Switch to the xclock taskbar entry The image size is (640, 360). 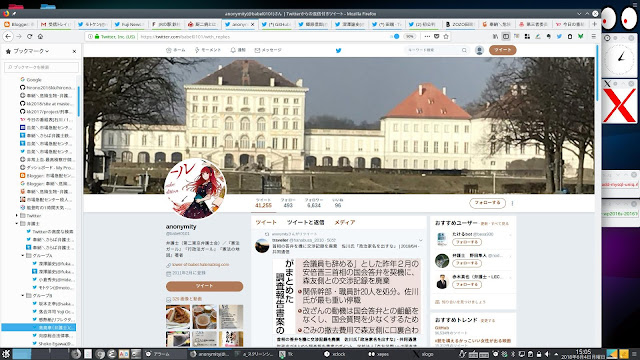(335, 354)
